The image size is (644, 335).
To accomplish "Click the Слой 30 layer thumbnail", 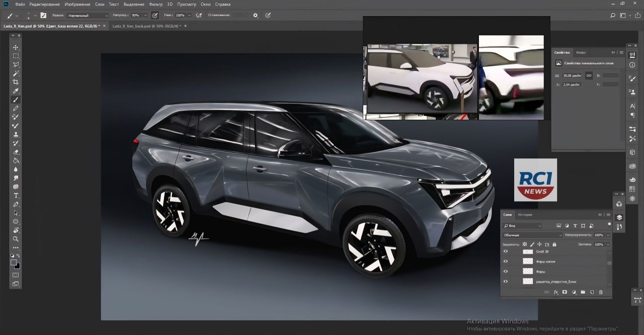I will [x=528, y=251].
